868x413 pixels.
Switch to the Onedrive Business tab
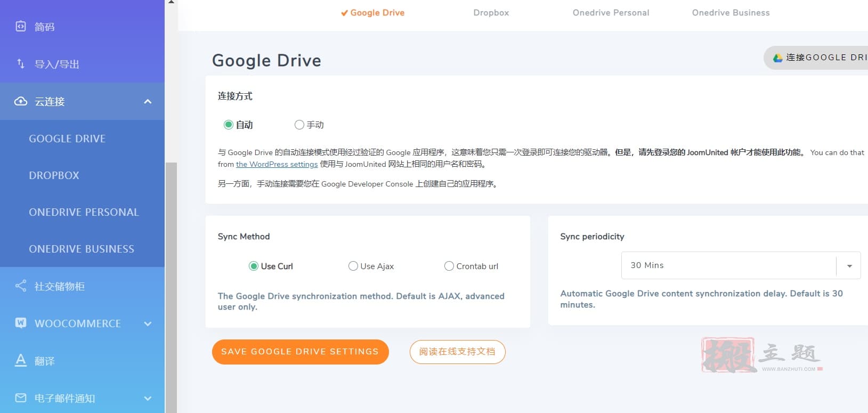731,13
